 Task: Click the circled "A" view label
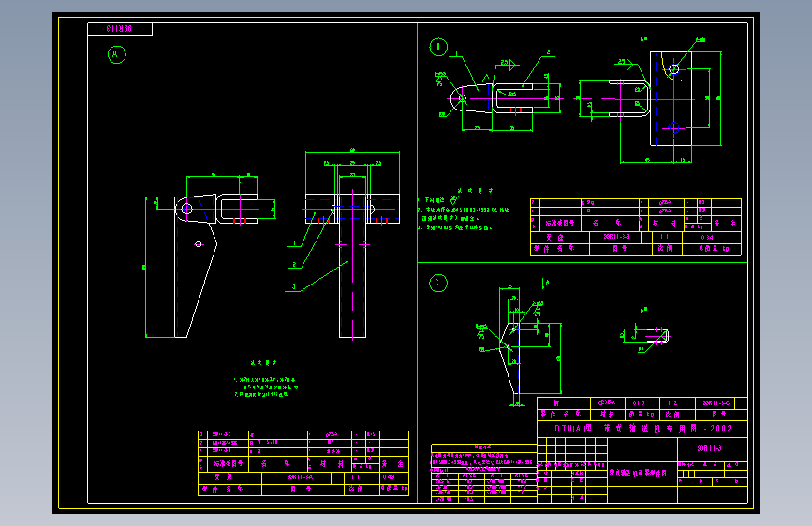click(116, 54)
